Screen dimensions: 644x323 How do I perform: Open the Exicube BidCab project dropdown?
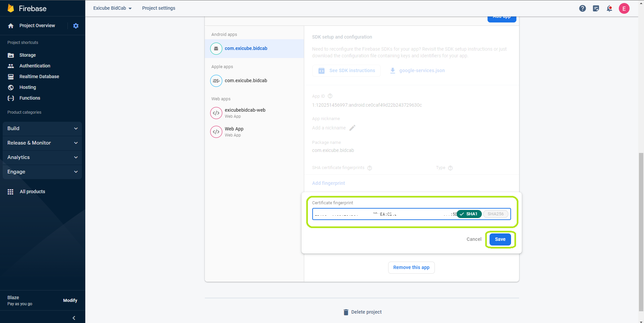(x=112, y=8)
